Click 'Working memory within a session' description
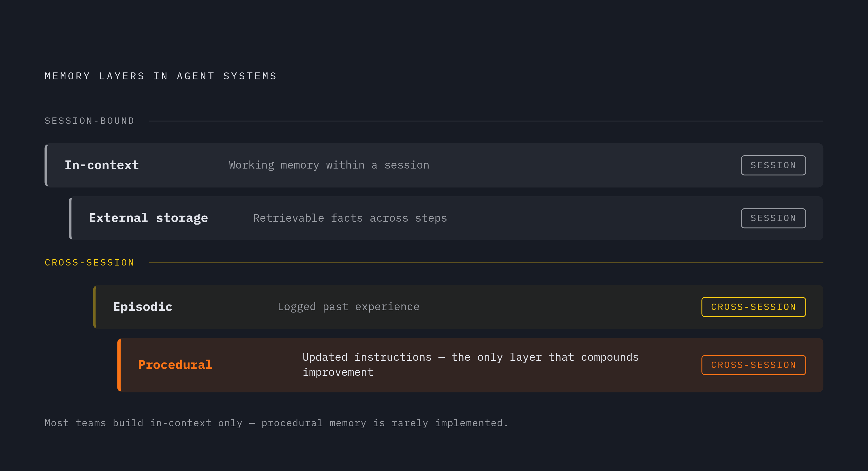This screenshot has height=471, width=868. [x=329, y=165]
